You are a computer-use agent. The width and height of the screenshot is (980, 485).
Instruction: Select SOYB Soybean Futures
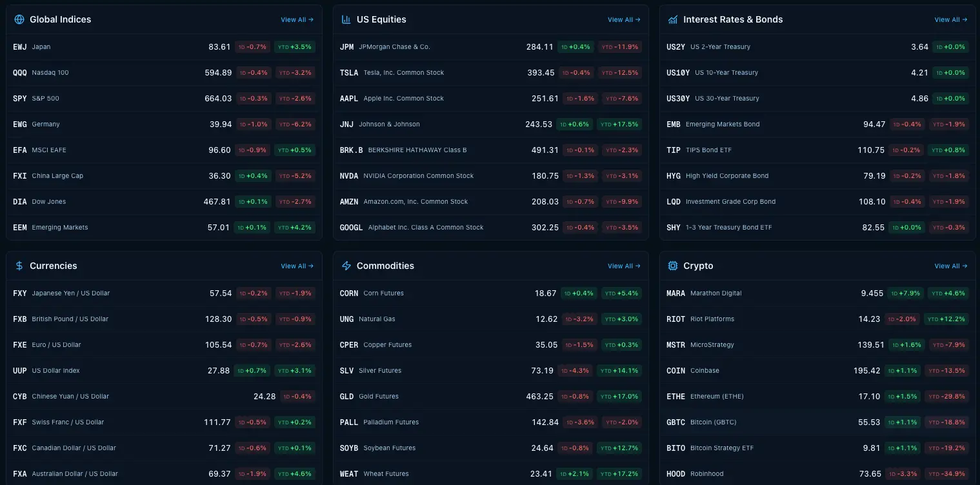click(x=491, y=448)
